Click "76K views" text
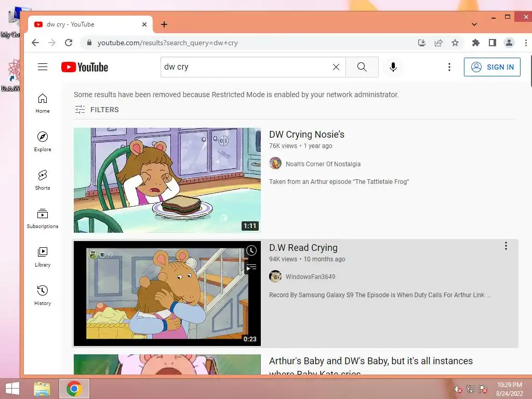 pos(283,146)
